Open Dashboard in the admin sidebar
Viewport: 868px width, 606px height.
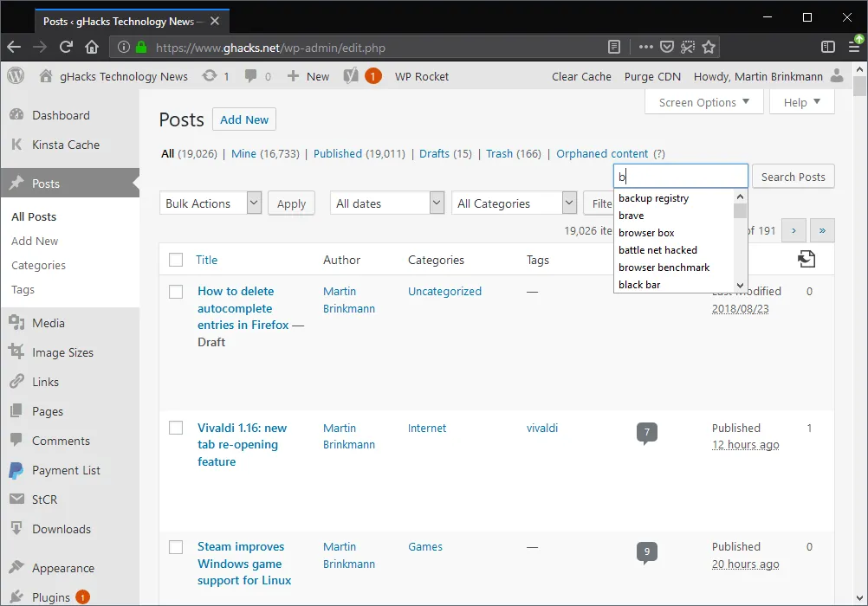[61, 115]
